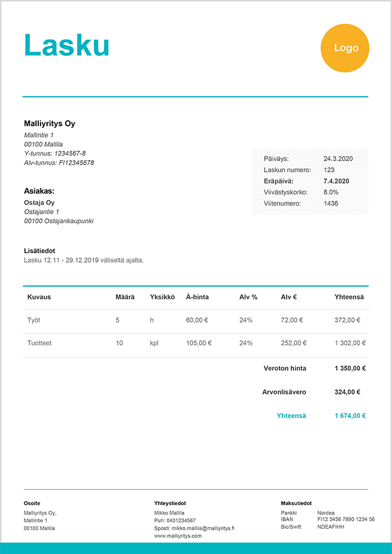Screen dimensions: 392x554
Task: Select the Laskun numero value 123
Action: coord(329,170)
